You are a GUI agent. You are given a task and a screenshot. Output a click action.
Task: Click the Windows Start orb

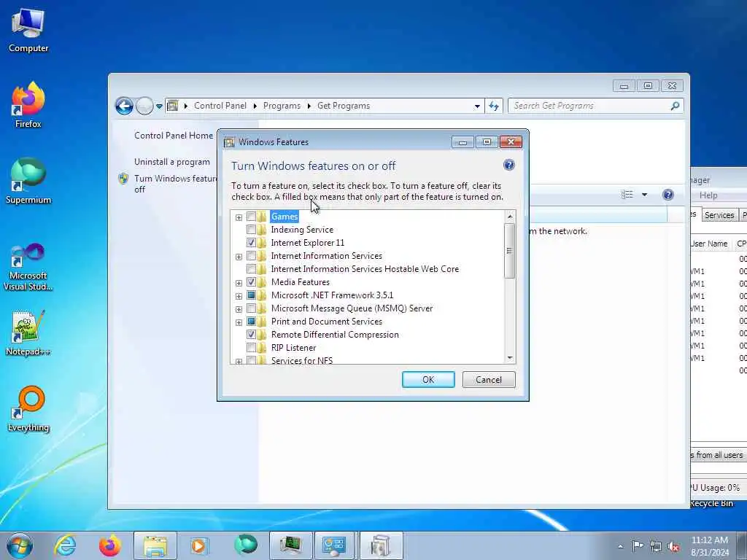pyautogui.click(x=20, y=545)
